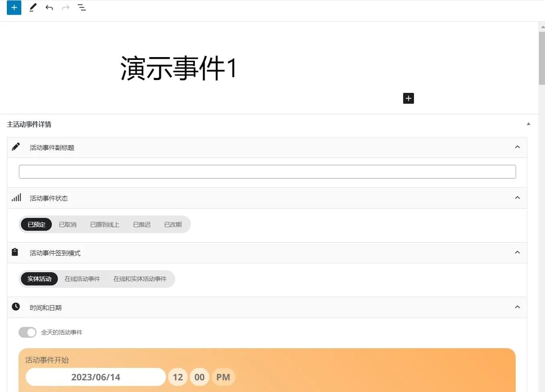Viewport: 545px width, 392px height.
Task: Open the start date 2023/06/14 picker
Action: pyautogui.click(x=96, y=377)
